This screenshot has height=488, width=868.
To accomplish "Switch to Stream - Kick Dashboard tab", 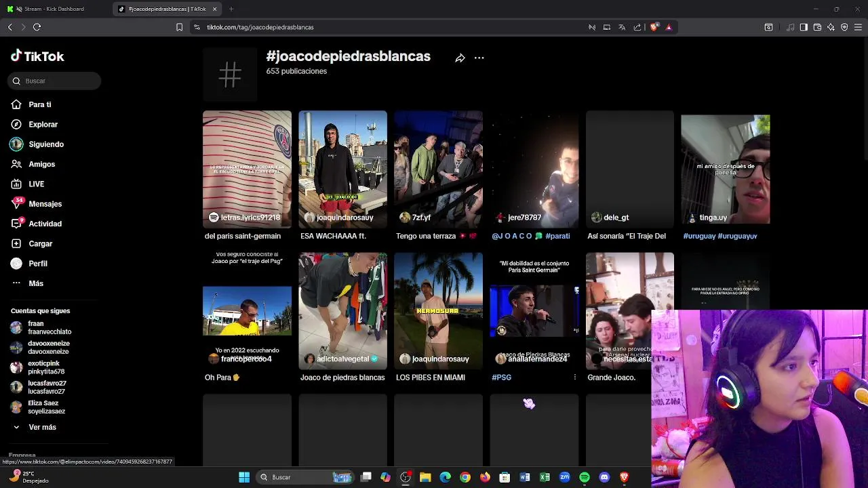I will [x=54, y=9].
